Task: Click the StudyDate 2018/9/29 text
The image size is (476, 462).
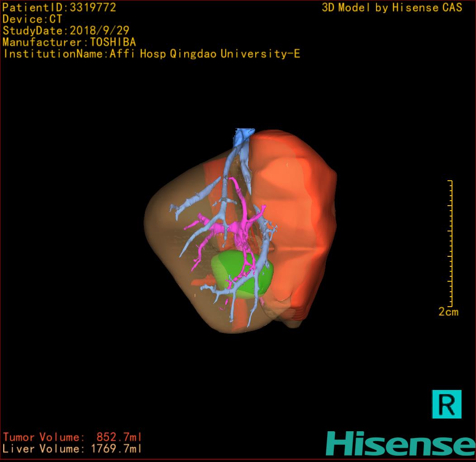Action: pyautogui.click(x=66, y=31)
